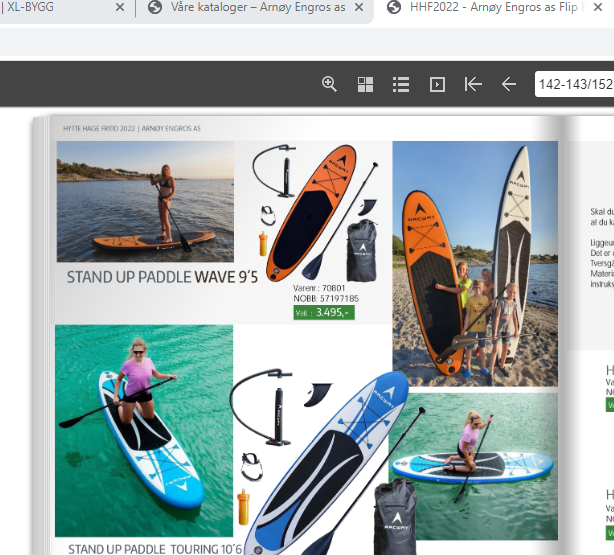Click the orange Wave paddleboard product image
Screen dimensions: 614x555
pyautogui.click(x=311, y=213)
